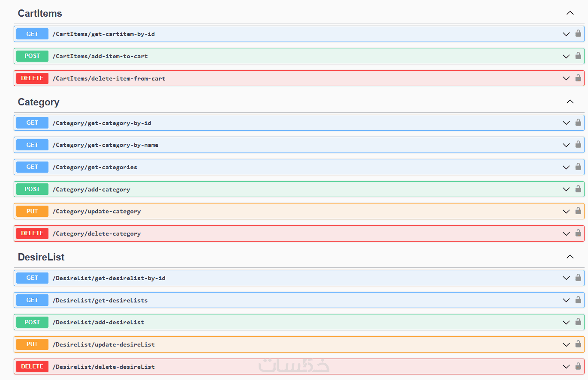Open the /Category/add-category path

91,189
